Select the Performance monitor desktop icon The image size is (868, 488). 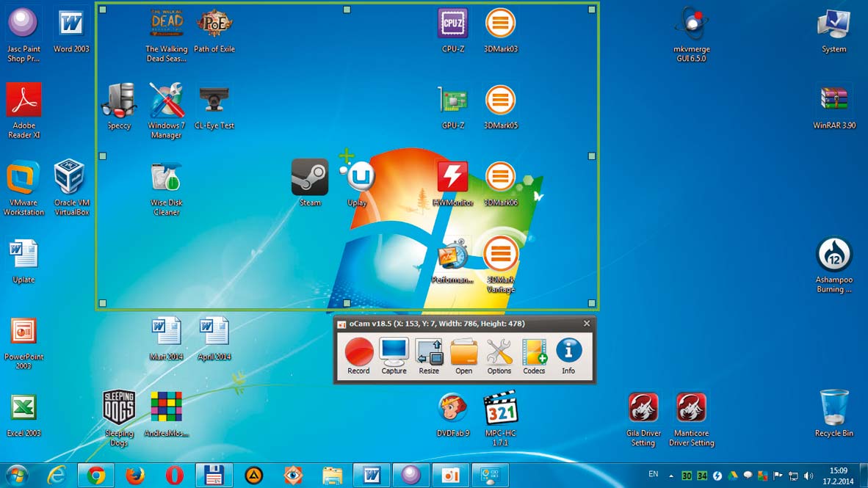pos(453,260)
